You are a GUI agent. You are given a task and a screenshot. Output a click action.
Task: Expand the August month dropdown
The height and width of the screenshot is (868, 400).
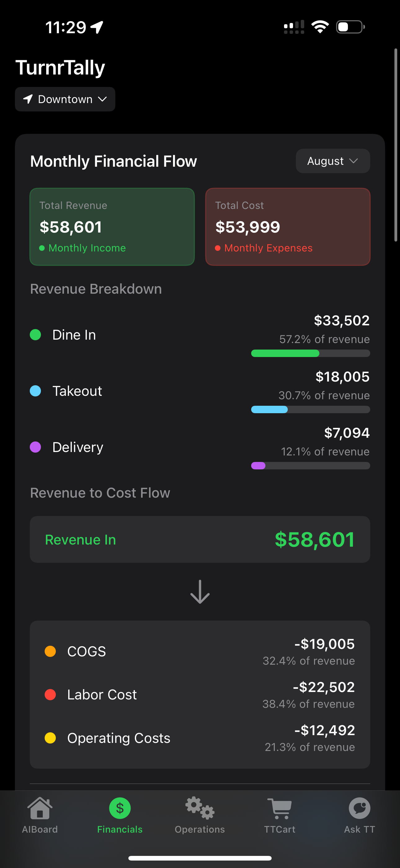pyautogui.click(x=332, y=161)
